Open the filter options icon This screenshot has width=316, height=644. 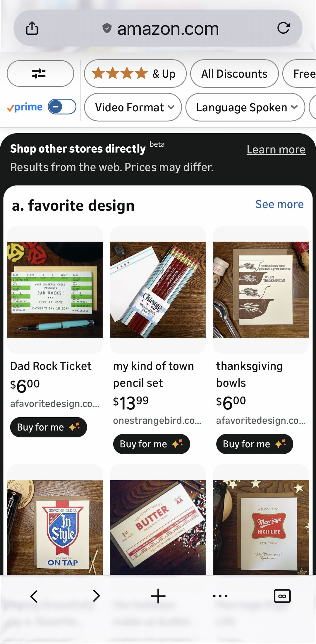pos(40,74)
